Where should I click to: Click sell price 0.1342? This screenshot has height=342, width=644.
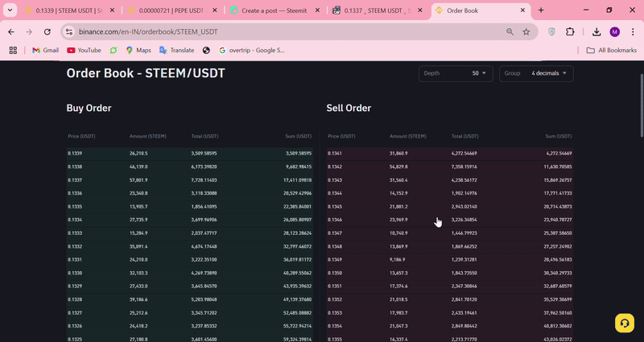335,167
